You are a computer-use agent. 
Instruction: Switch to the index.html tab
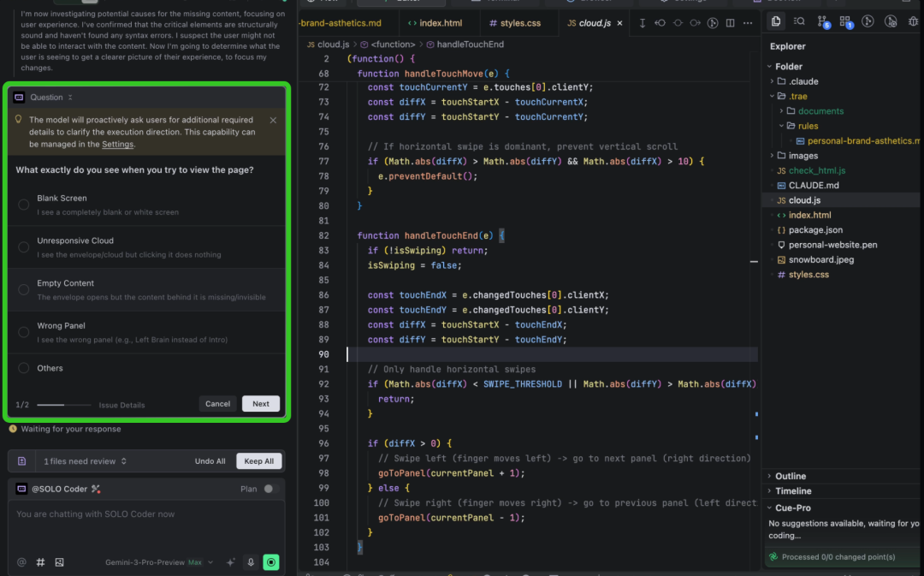(x=435, y=23)
